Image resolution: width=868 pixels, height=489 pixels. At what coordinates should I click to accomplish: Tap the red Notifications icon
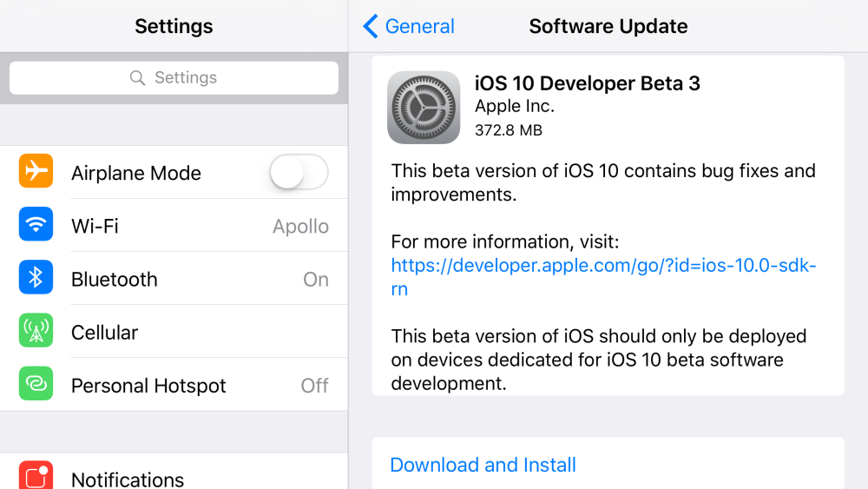point(36,476)
